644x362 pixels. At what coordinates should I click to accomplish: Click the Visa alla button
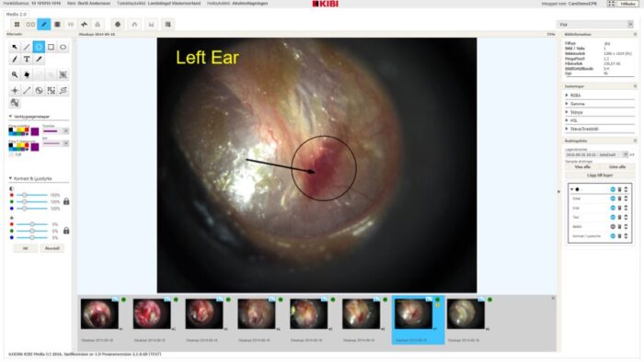coord(582,167)
